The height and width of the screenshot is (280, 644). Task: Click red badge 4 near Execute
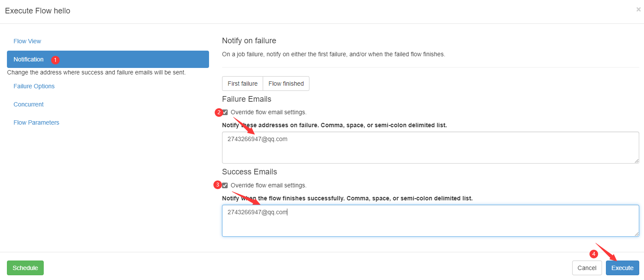point(594,254)
